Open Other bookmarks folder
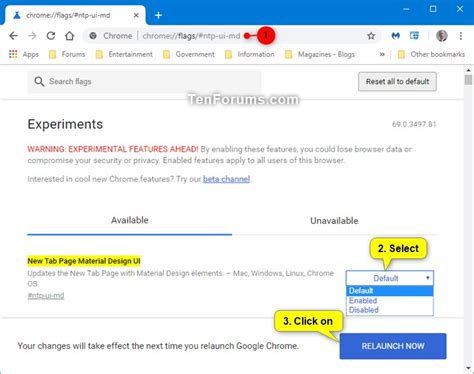474x374 pixels. [x=431, y=54]
